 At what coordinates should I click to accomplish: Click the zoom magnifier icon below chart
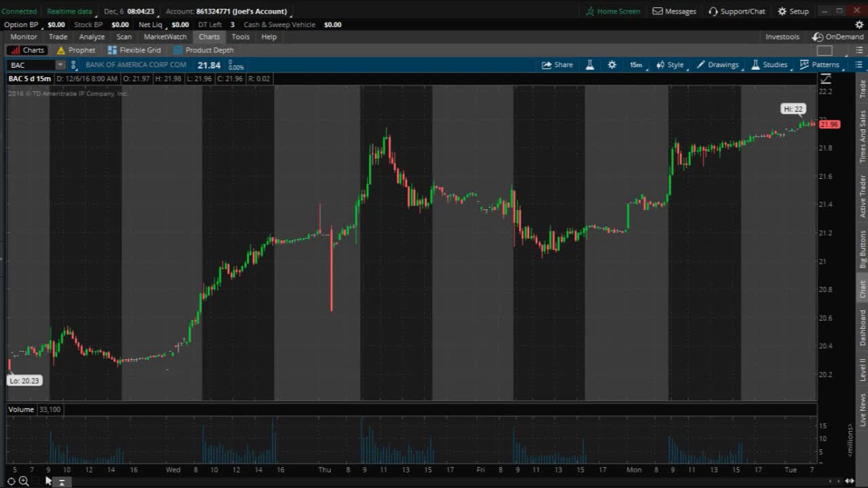coord(24,481)
